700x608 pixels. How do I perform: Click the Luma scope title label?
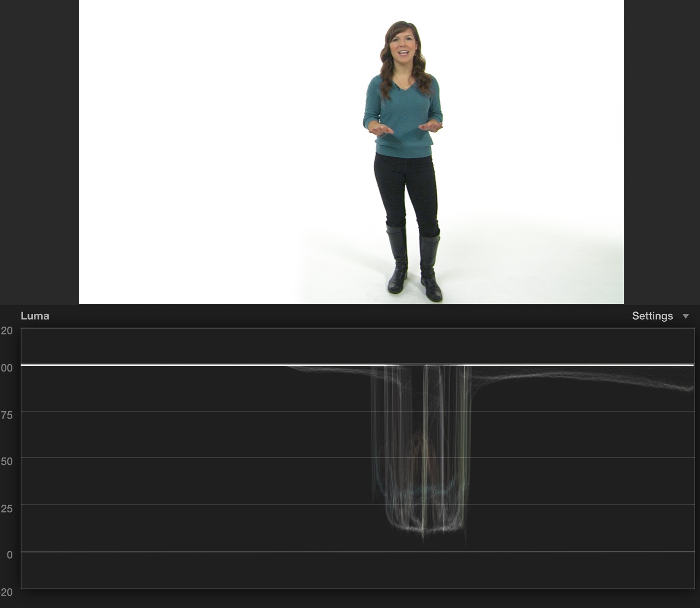(x=35, y=316)
